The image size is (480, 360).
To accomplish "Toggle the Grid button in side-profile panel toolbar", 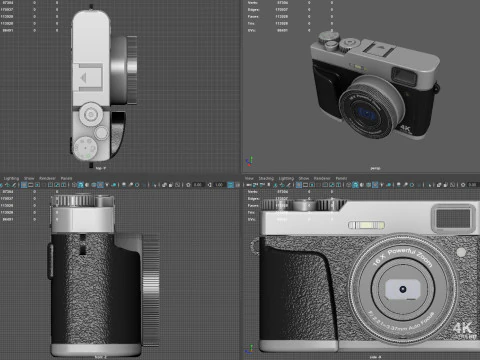I will pos(24,185).
